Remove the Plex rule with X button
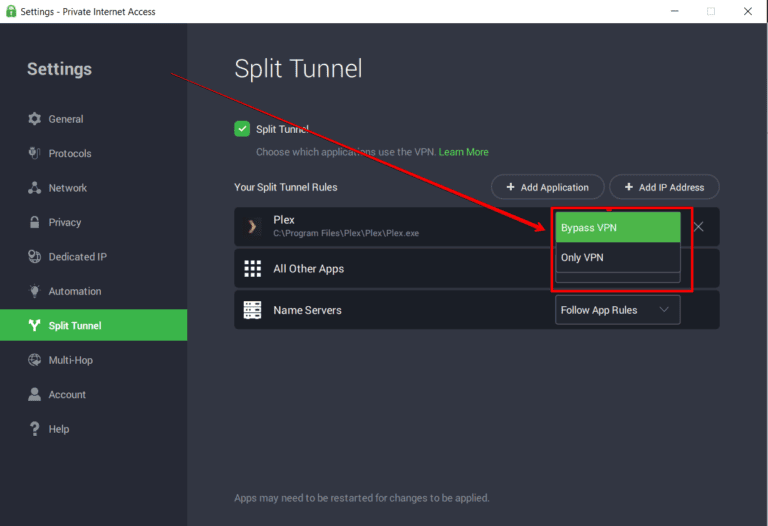Image resolution: width=768 pixels, height=526 pixels. coord(699,227)
